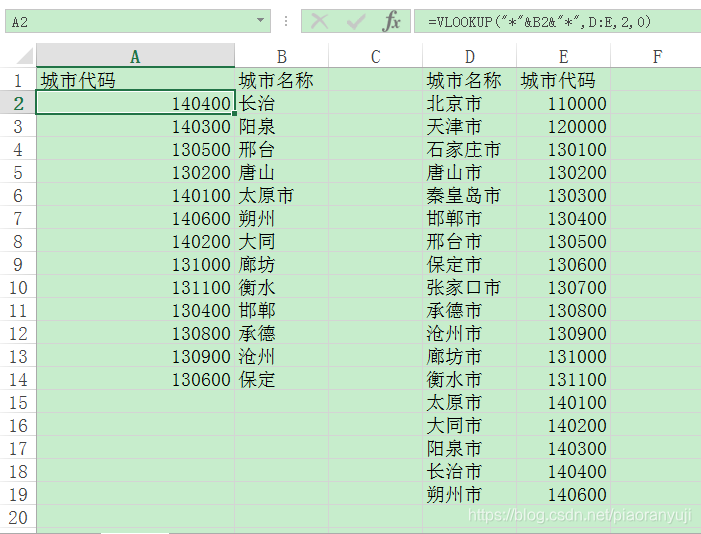Image resolution: width=701 pixels, height=534 pixels.
Task: Select cell B5 containing 唐山
Action: pyautogui.click(x=282, y=173)
